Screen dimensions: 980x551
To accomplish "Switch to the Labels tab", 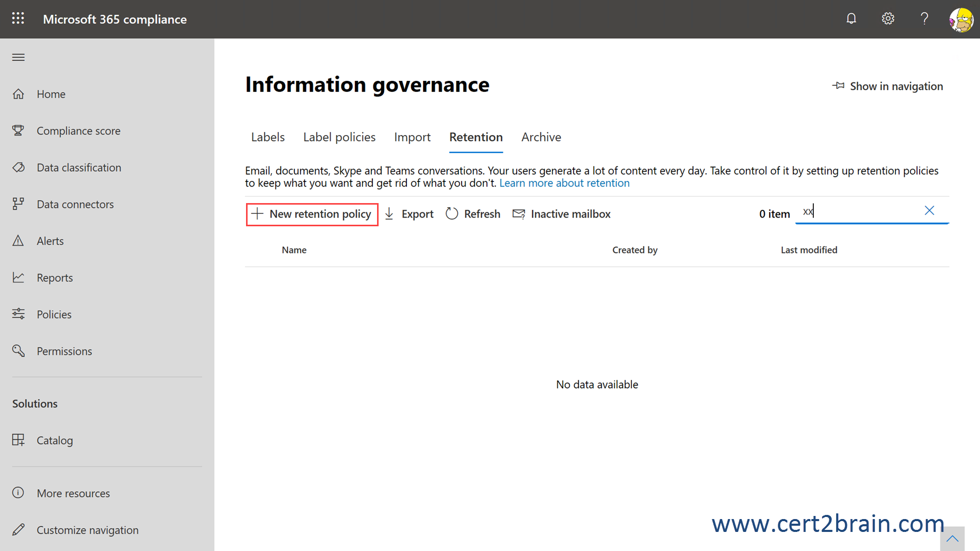I will pyautogui.click(x=268, y=137).
